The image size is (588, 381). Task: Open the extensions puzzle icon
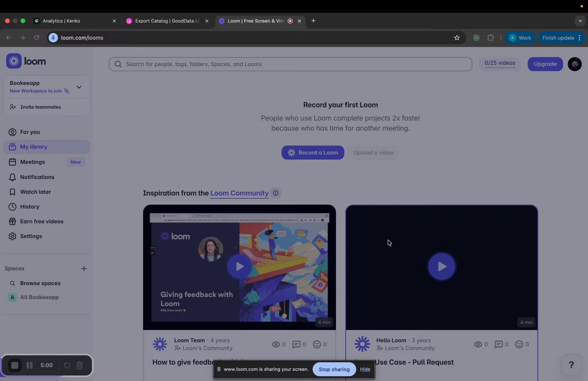coord(491,38)
